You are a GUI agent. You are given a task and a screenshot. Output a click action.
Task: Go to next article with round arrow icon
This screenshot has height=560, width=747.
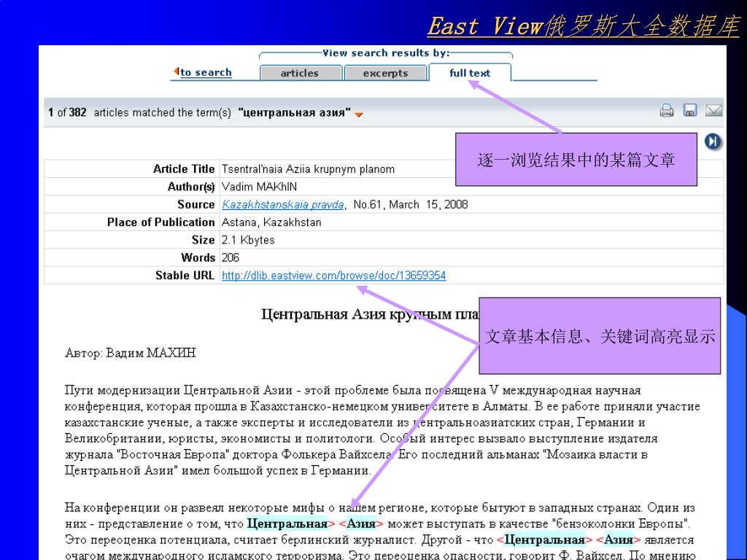(x=713, y=141)
